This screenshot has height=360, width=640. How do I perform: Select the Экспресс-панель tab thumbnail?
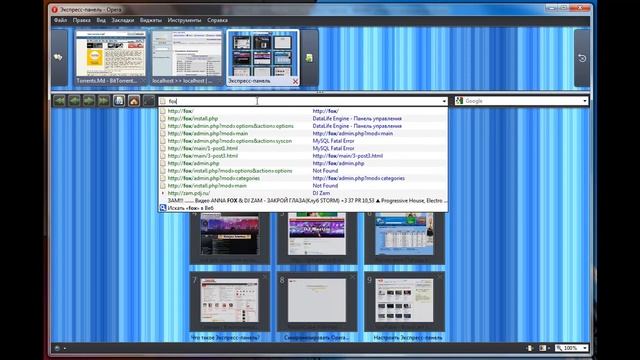(262, 58)
